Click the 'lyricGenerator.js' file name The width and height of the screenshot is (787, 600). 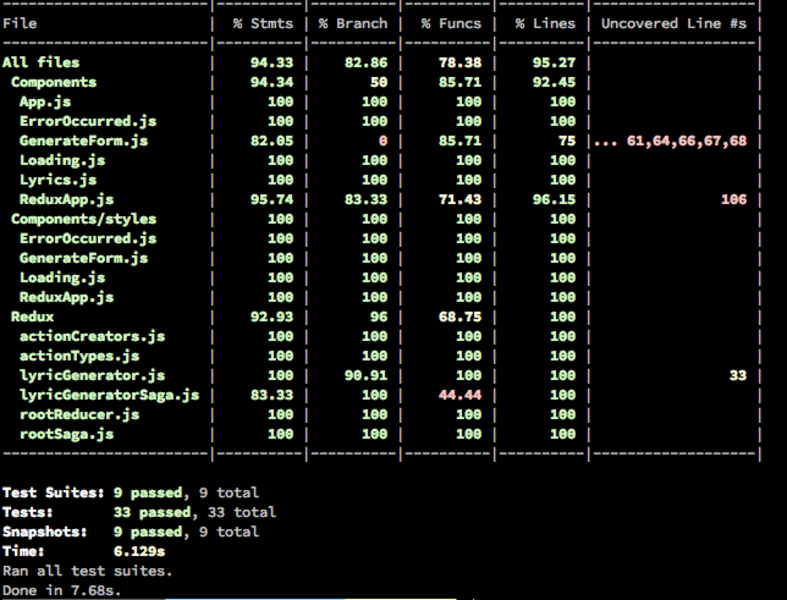coord(92,376)
